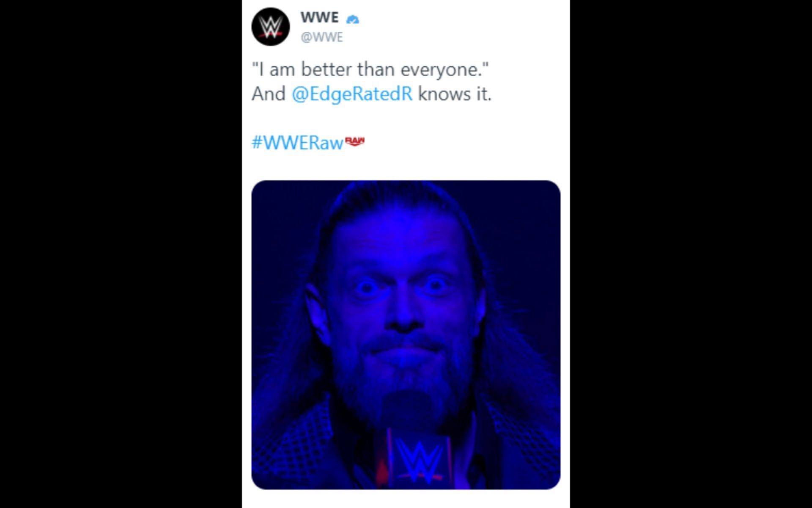Click the red Raw hashtag emoji
Viewport: 812px width, 508px height.
pyautogui.click(x=355, y=141)
